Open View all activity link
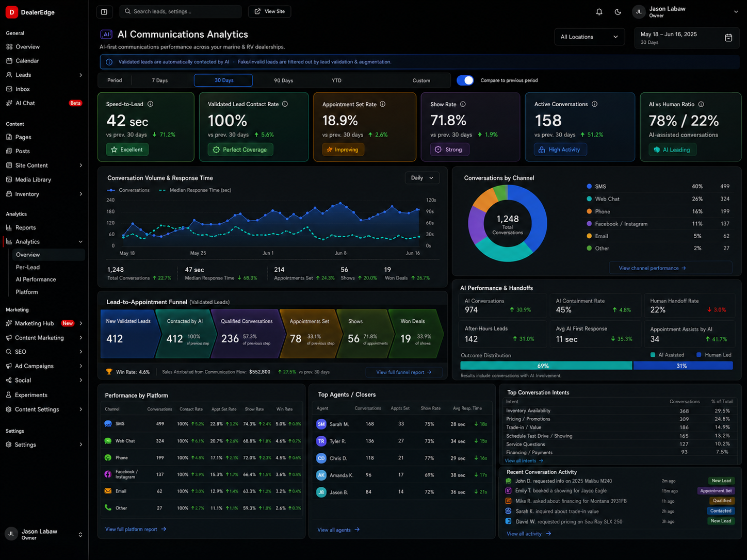Screen dimensions: 747x560 (x=529, y=534)
